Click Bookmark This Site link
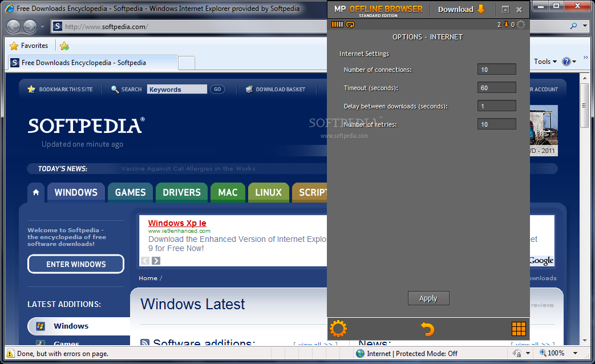 [x=60, y=89]
